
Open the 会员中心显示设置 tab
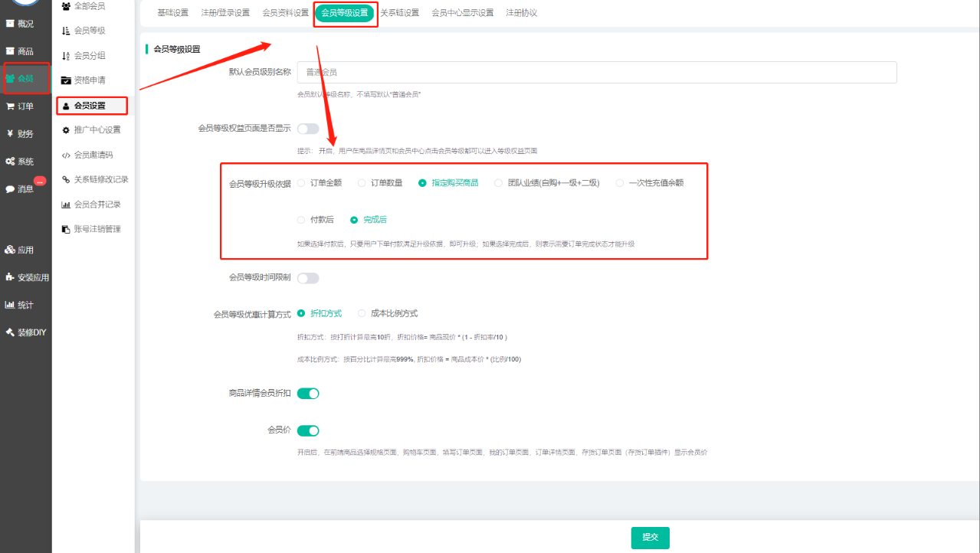pos(463,13)
